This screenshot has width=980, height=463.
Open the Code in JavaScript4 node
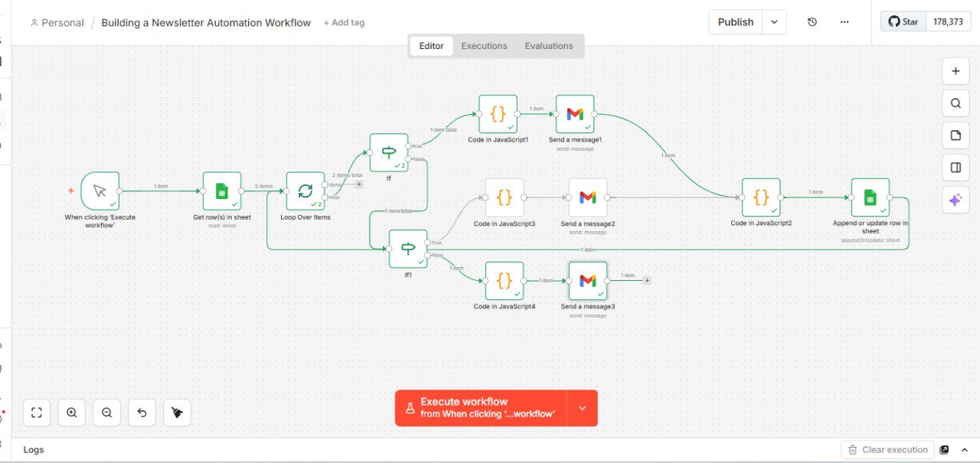coord(505,281)
